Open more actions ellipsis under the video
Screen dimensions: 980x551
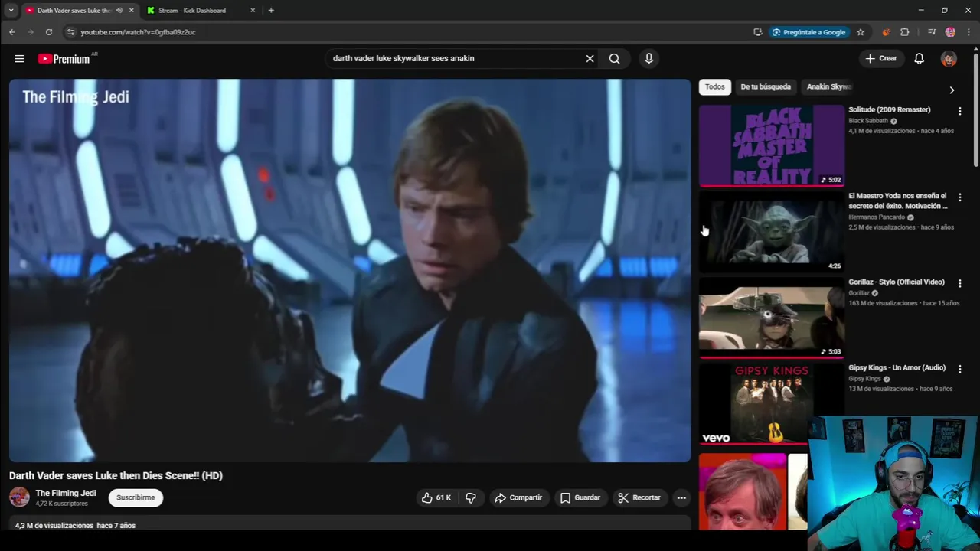(x=681, y=497)
